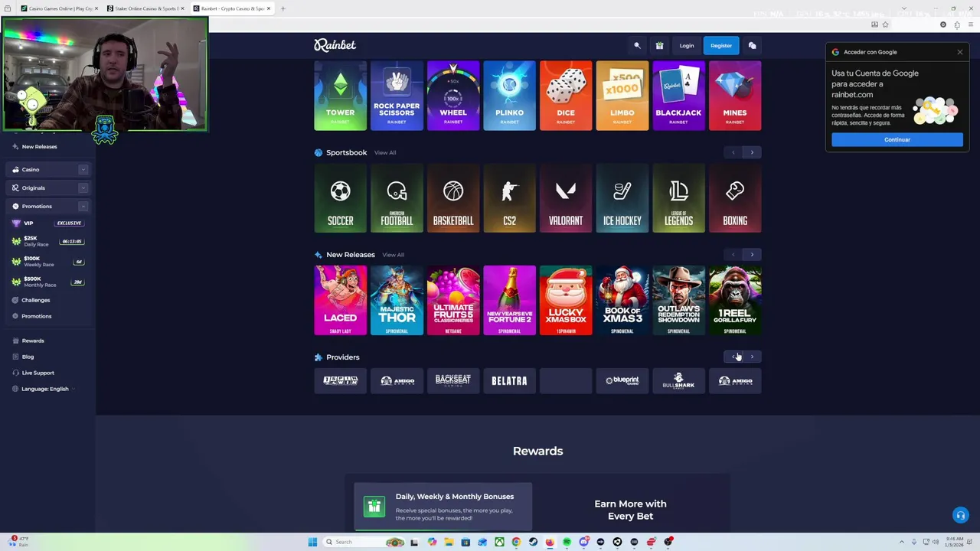Viewport: 980px width, 551px height.
Task: Open the Wheel game tile
Action: 453,96
